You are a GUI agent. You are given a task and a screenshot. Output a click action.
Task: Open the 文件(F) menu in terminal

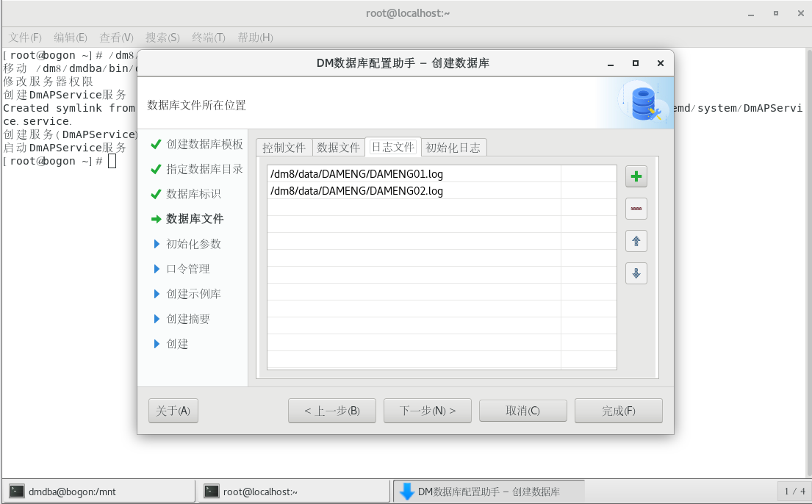(x=25, y=37)
